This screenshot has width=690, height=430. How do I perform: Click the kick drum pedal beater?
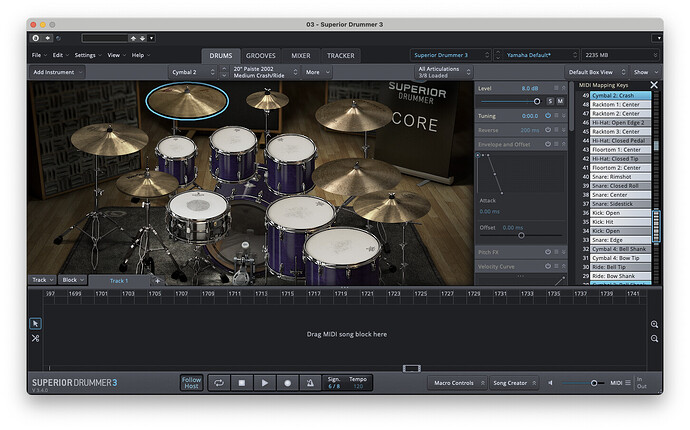click(245, 245)
